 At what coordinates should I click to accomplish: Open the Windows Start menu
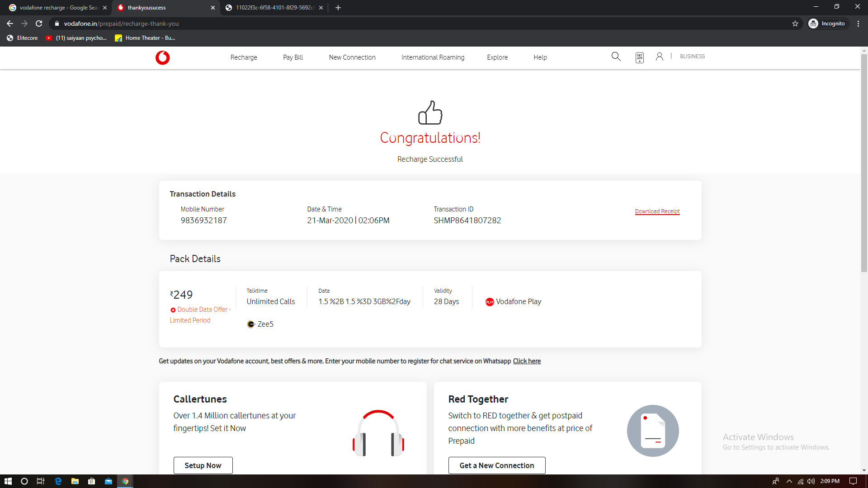tap(8, 481)
